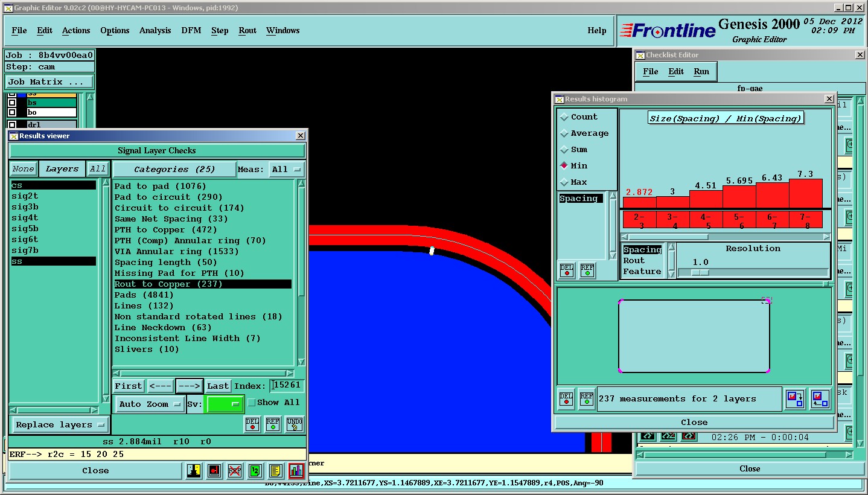Click scroll down arrow of categories list
Image resolution: width=868 pixels, height=495 pixels.
[302, 362]
